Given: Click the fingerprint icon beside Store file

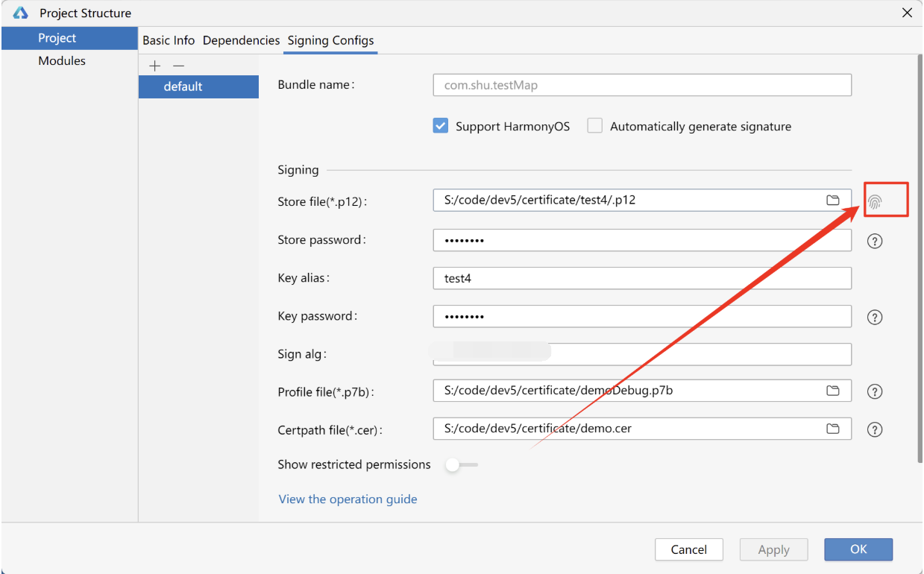Looking at the screenshot, I should pyautogui.click(x=875, y=201).
